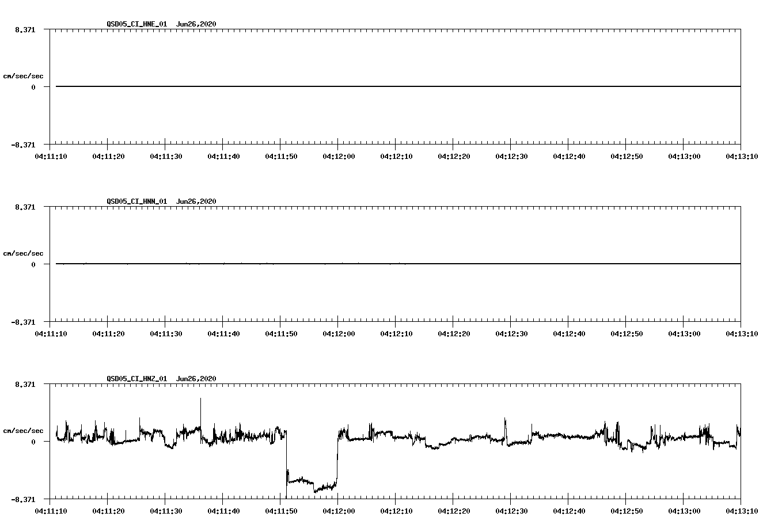Click the cm/sec/sec unit label on HNN plot
Image resolution: width=782 pixels, height=532 pixels.
23,253
